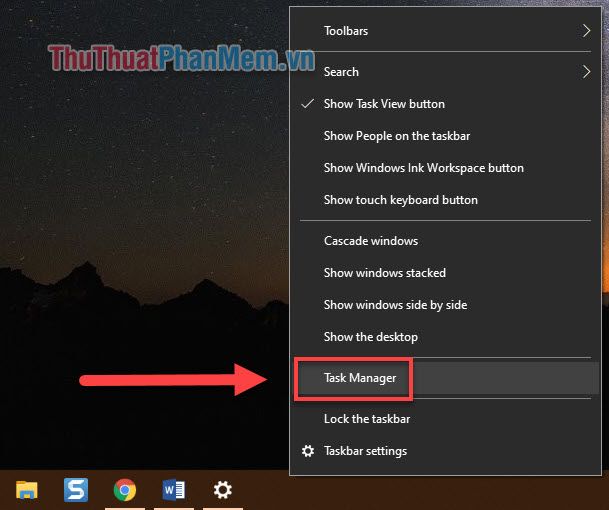This screenshot has height=510, width=609.
Task: Open the Toolbars menu entry
Action: (x=446, y=31)
